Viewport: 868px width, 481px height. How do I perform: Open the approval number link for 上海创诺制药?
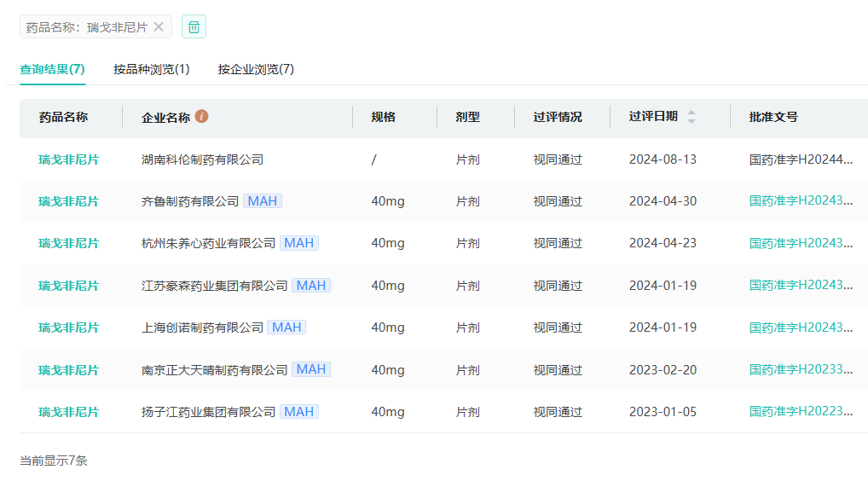(801, 327)
